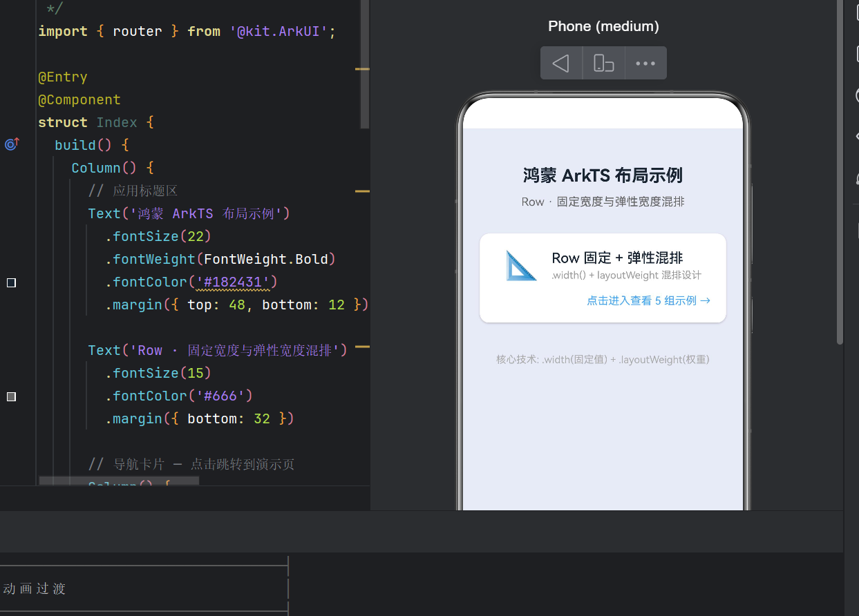Click Text('Row · 固定宽度与弹性宽度混排') code line
The width and height of the screenshot is (859, 616).
pos(218,350)
